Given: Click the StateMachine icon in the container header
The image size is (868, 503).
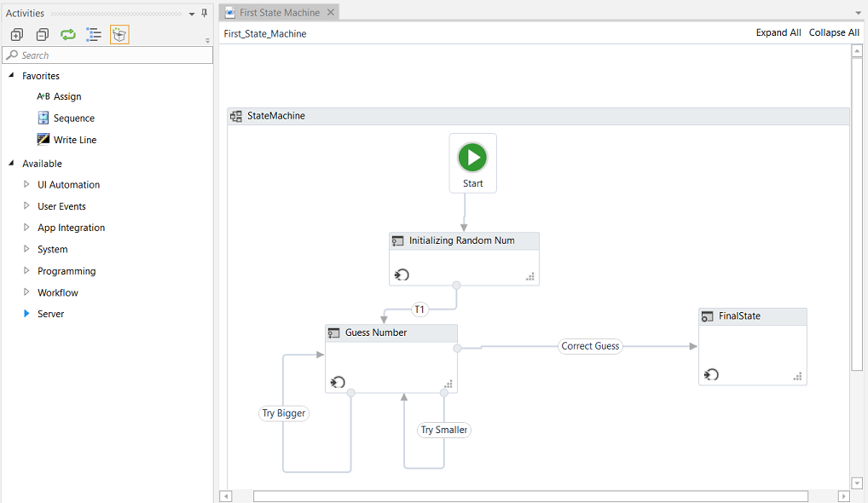Looking at the screenshot, I should [x=236, y=115].
